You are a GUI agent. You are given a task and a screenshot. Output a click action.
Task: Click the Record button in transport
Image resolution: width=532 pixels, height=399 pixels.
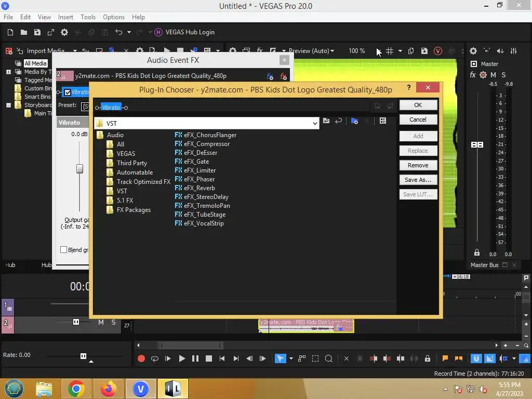tap(141, 358)
